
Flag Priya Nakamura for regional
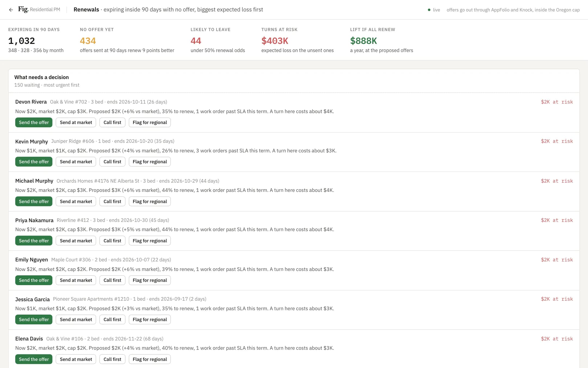point(150,241)
